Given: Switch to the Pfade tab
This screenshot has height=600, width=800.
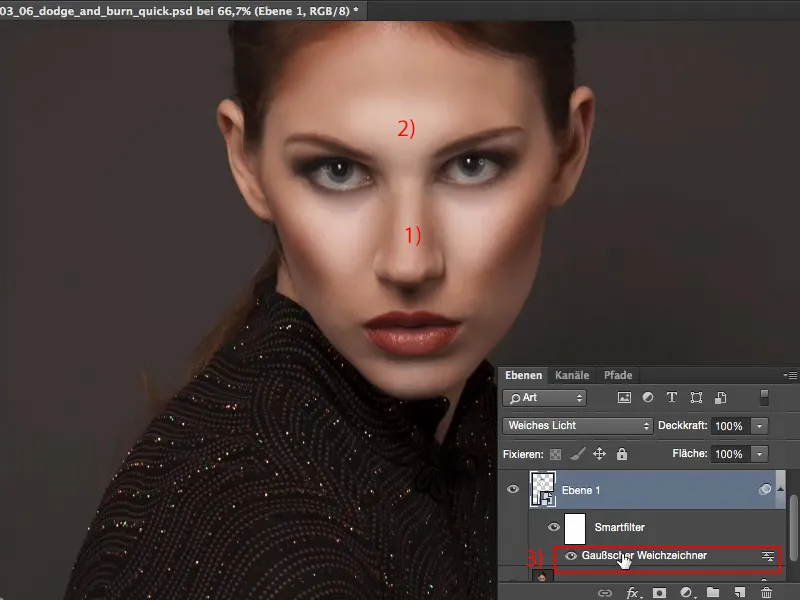Looking at the screenshot, I should [x=617, y=376].
